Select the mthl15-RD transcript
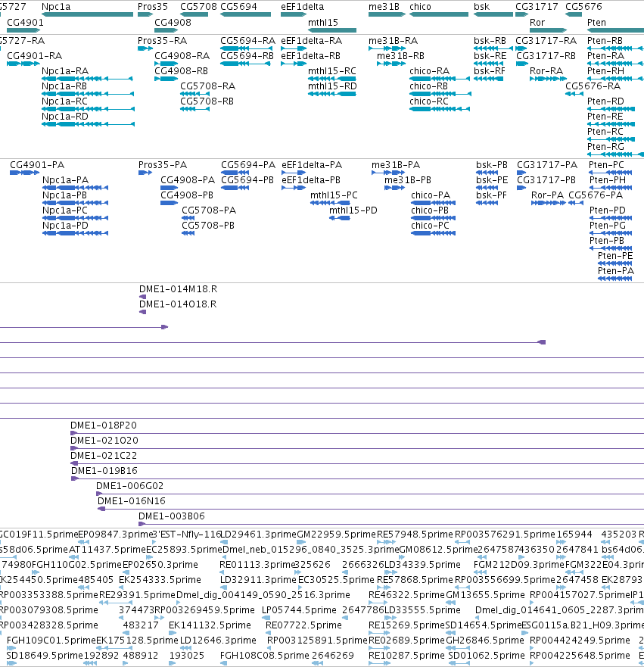 332,94
